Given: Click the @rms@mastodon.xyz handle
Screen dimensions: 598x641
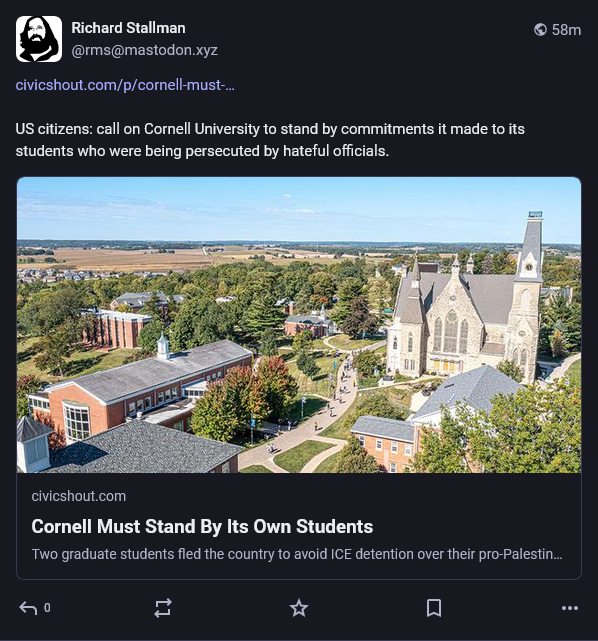Looking at the screenshot, I should pyautogui.click(x=144, y=50).
